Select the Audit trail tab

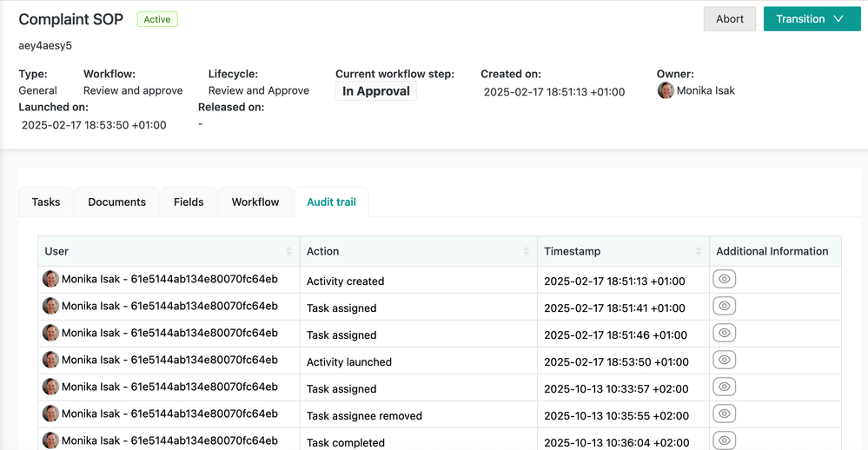[331, 202]
